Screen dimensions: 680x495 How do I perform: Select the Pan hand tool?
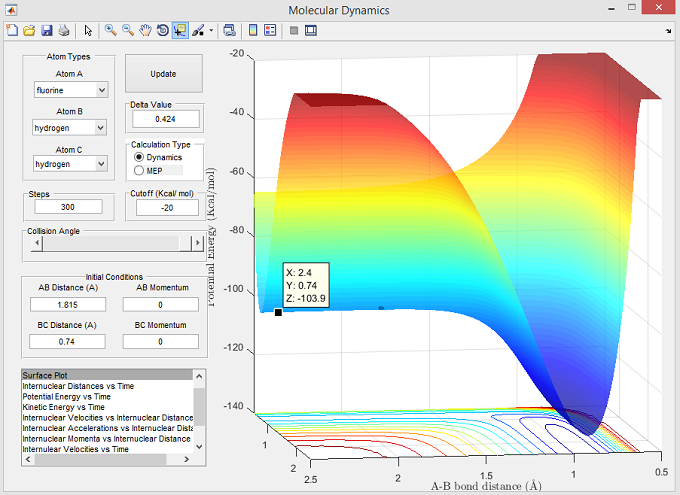click(x=145, y=30)
